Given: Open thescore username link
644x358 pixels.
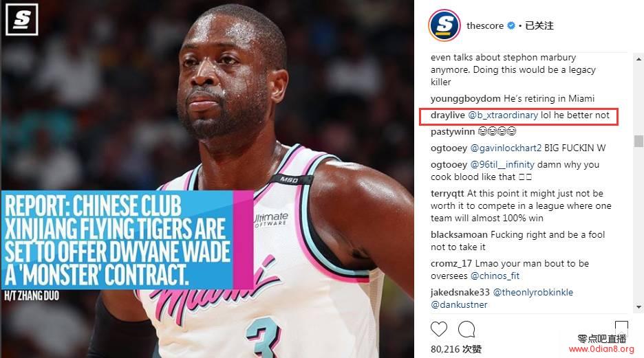Looking at the screenshot, I should pyautogui.click(x=485, y=25).
